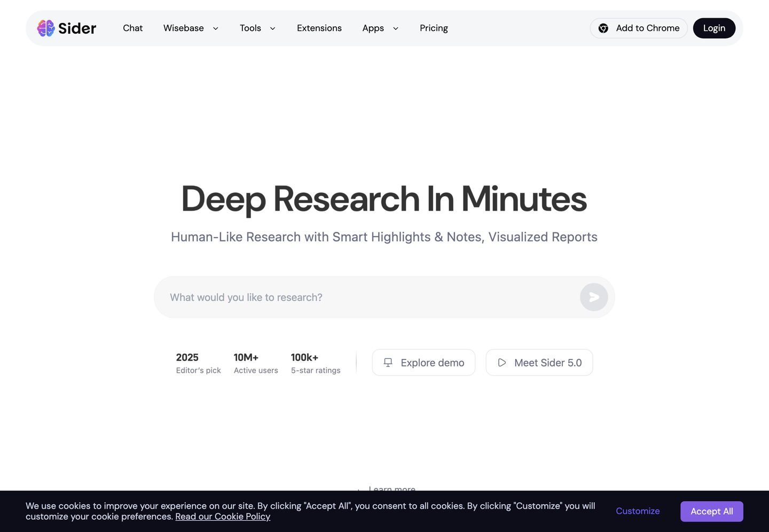Go to the Pricing page
This screenshot has height=532, width=769.
[x=434, y=28]
